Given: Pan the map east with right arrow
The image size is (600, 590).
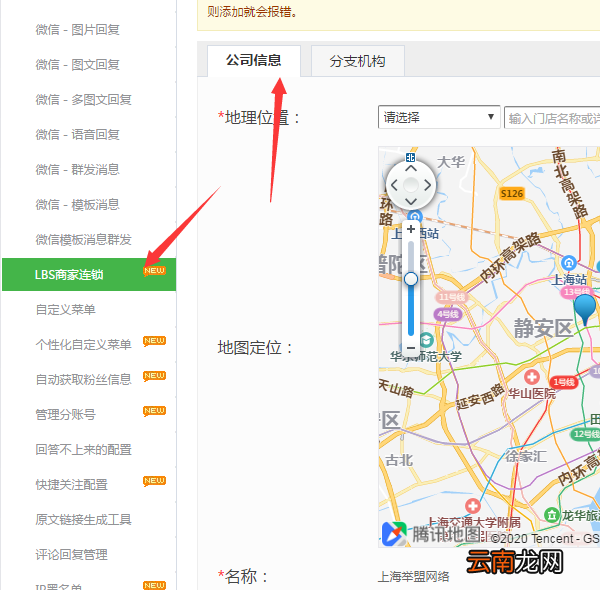Looking at the screenshot, I should pos(427,185).
